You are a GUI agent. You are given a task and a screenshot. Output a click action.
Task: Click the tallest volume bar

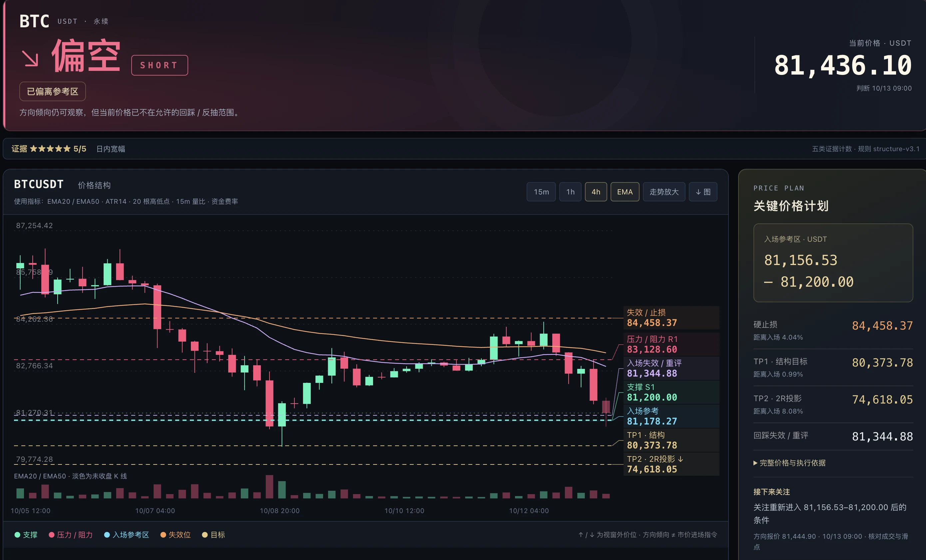coord(269,487)
